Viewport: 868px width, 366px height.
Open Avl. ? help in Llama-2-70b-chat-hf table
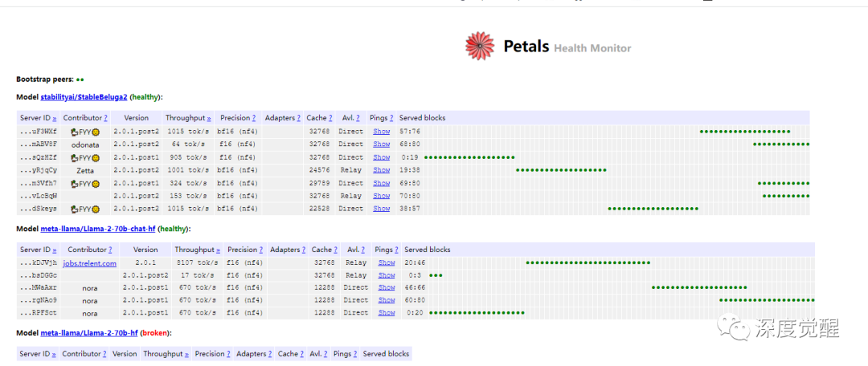click(363, 250)
